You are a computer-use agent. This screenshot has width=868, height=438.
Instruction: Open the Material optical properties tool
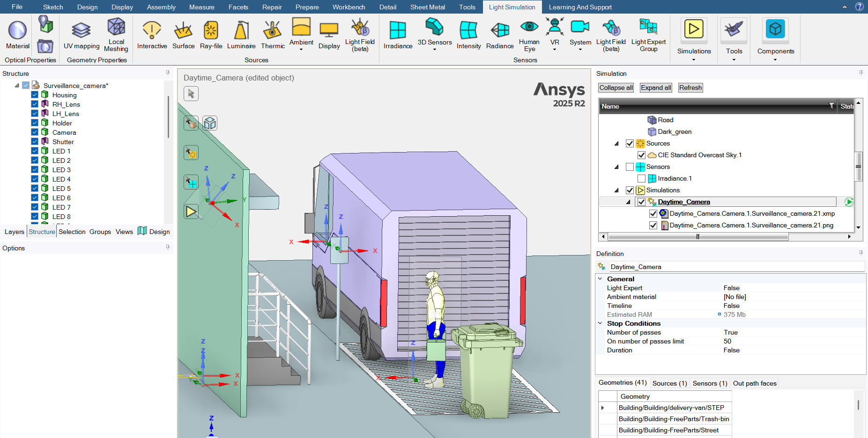pyautogui.click(x=17, y=35)
